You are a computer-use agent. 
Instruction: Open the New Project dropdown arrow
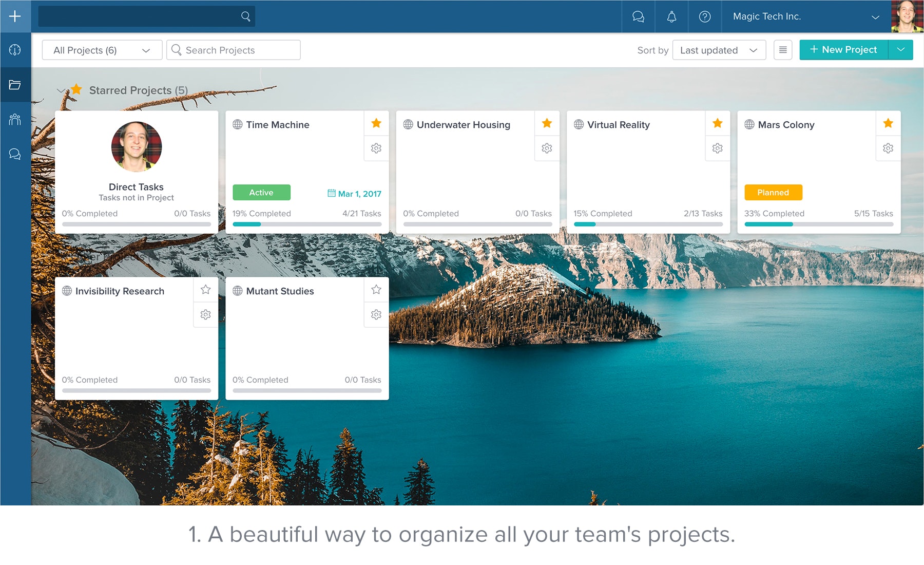[x=901, y=50]
